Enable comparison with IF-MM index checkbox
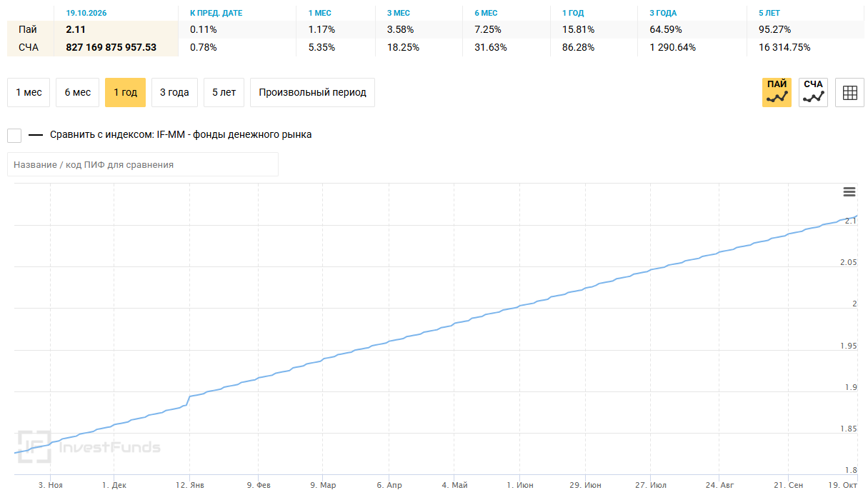Screen dimensions: 868x500 tap(14, 135)
